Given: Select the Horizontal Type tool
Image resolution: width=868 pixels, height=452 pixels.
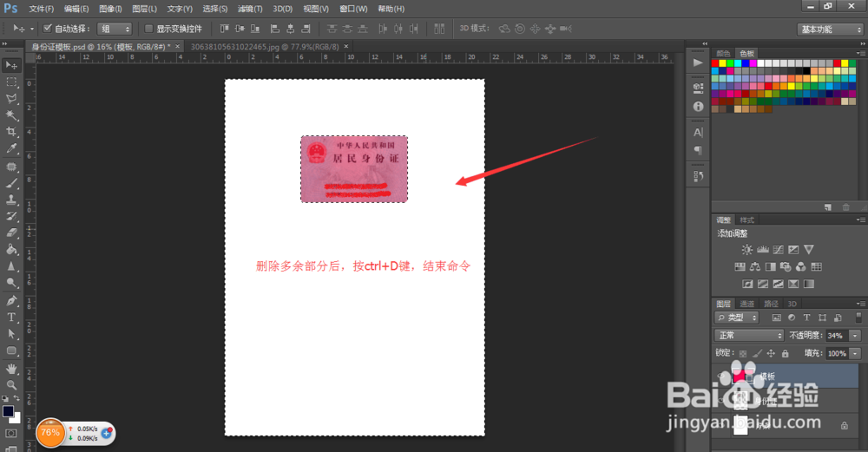Looking at the screenshot, I should coord(11,318).
